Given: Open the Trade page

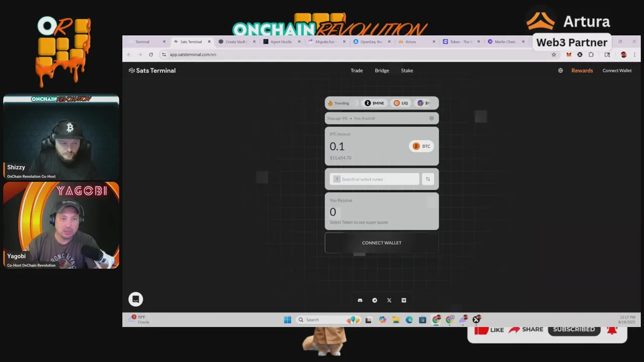Looking at the screenshot, I should pos(357,70).
